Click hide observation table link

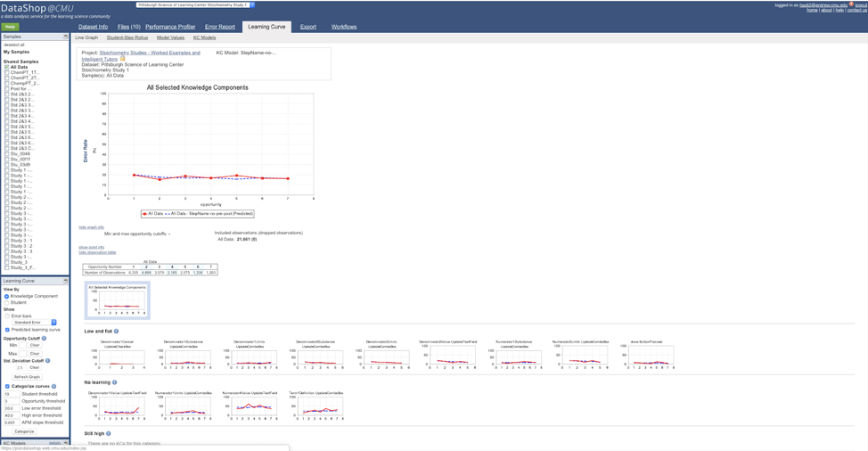97,252
